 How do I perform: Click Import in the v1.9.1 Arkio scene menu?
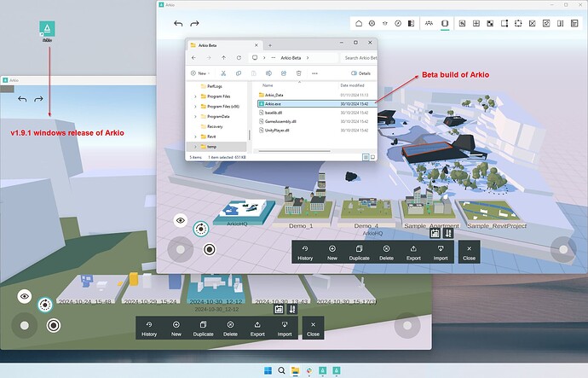tap(285, 329)
